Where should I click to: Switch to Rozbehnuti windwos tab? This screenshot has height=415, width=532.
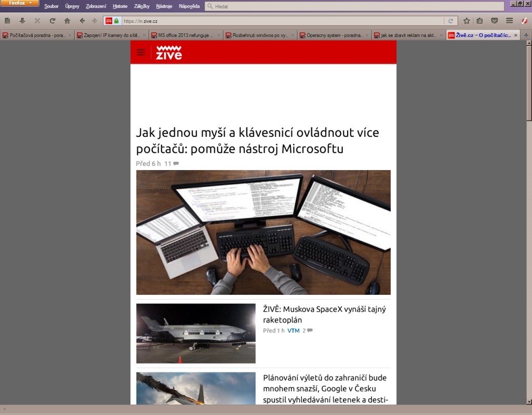(x=260, y=35)
